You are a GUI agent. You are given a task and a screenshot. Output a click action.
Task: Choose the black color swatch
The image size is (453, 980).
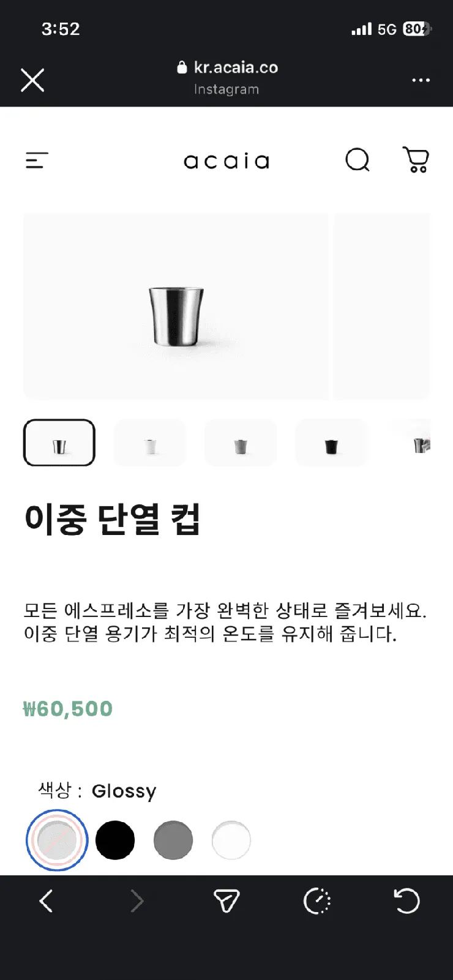[115, 840]
